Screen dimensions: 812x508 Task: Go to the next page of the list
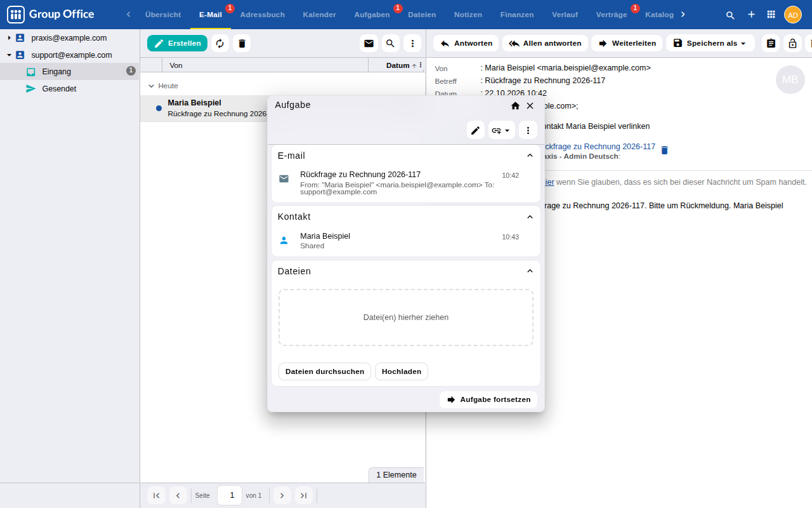tap(282, 495)
